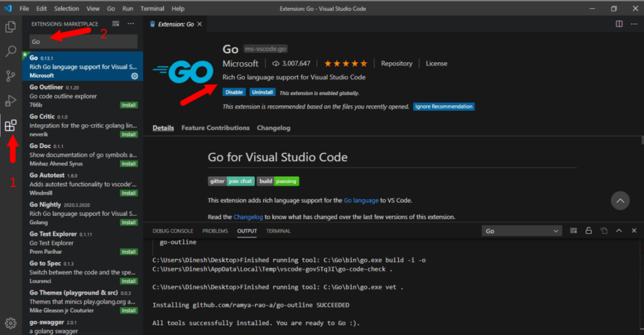
Task: Install the Go Nightly extension
Action: click(128, 222)
